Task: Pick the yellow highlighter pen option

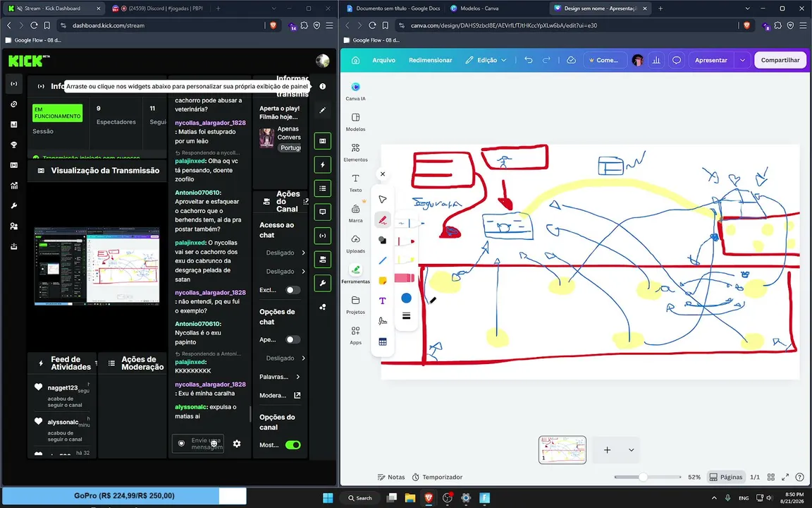Action: (406, 259)
